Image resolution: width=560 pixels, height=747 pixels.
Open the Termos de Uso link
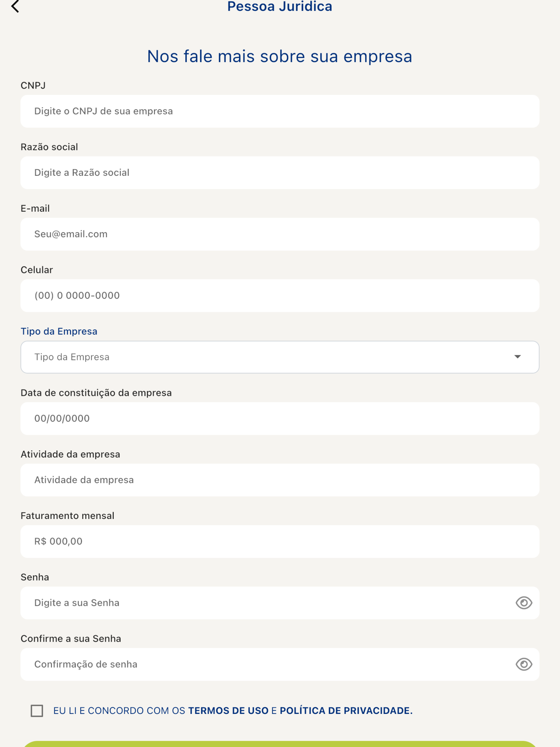click(228, 711)
